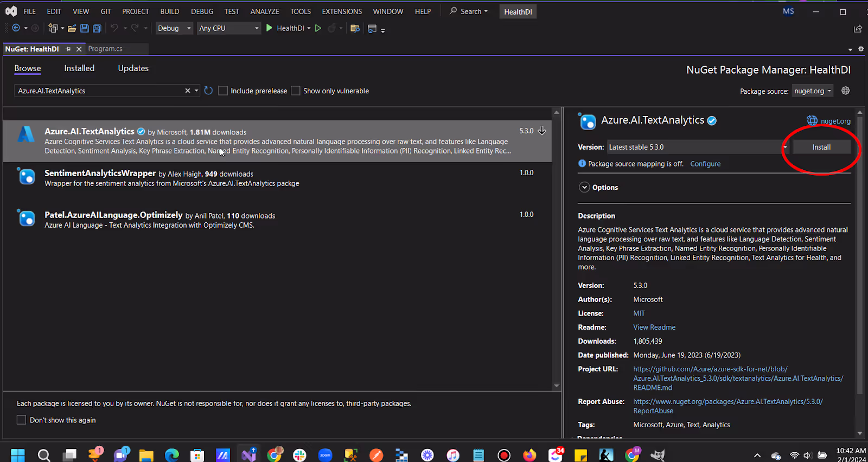This screenshot has height=462, width=868.
Task: Click the Configure link
Action: [705, 164]
